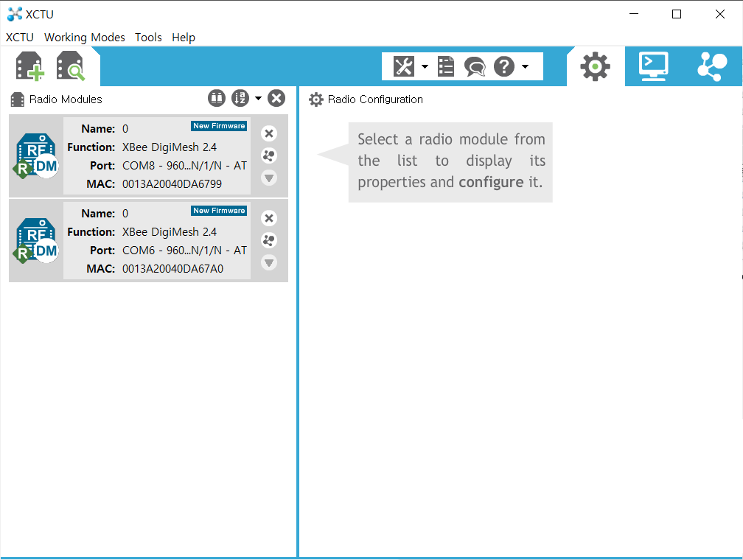Expand remote modules arrow for COM6

point(269,262)
